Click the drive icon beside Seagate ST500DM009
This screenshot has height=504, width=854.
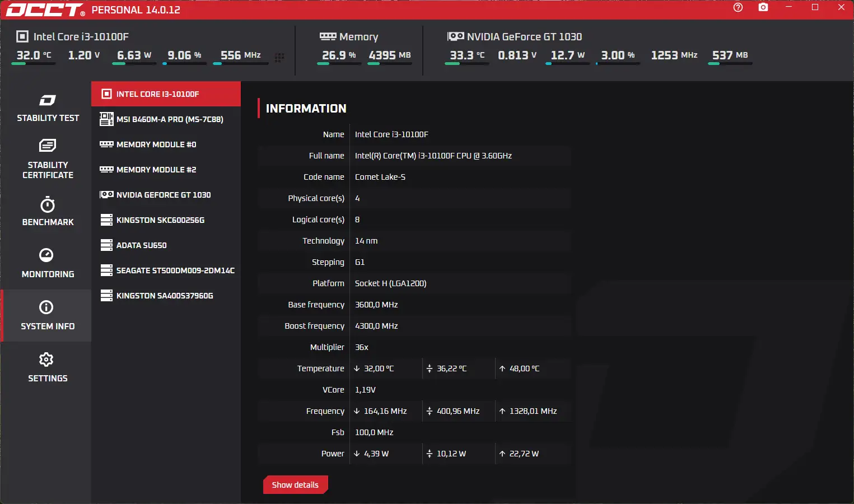(x=106, y=270)
